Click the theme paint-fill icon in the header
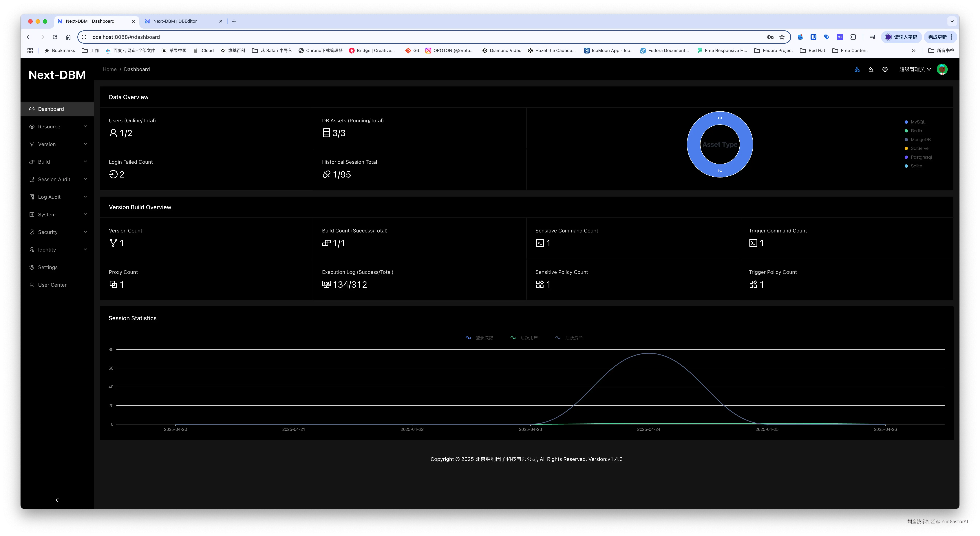Viewport: 980px width, 536px height. point(871,69)
